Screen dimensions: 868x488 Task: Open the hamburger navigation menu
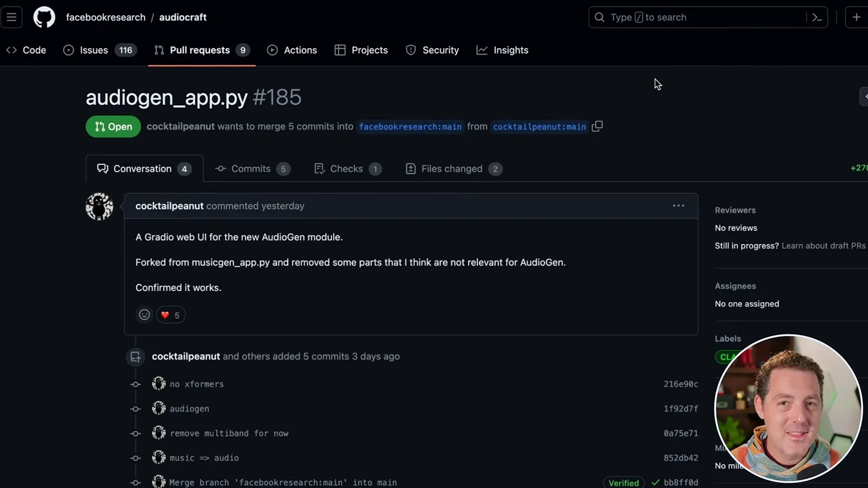(x=11, y=17)
